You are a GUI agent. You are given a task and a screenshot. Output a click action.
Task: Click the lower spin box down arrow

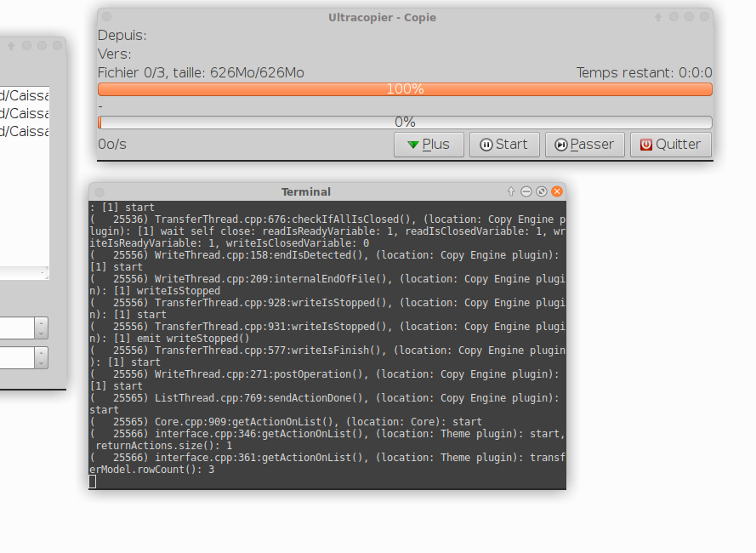42,363
